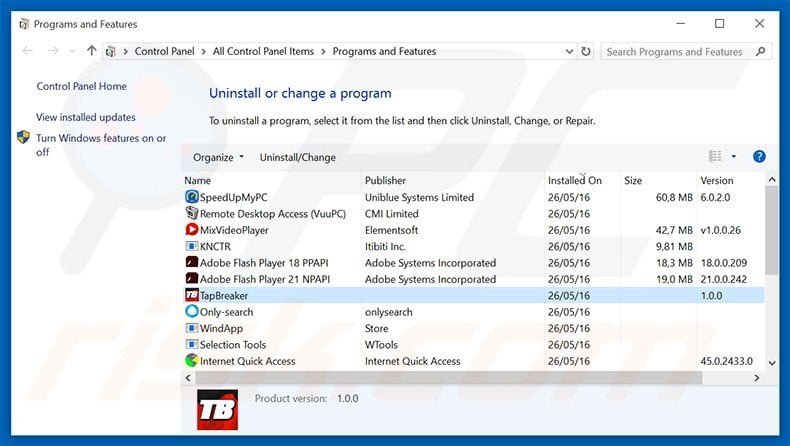
Task: Select the TapBreaker program row
Action: (473, 295)
